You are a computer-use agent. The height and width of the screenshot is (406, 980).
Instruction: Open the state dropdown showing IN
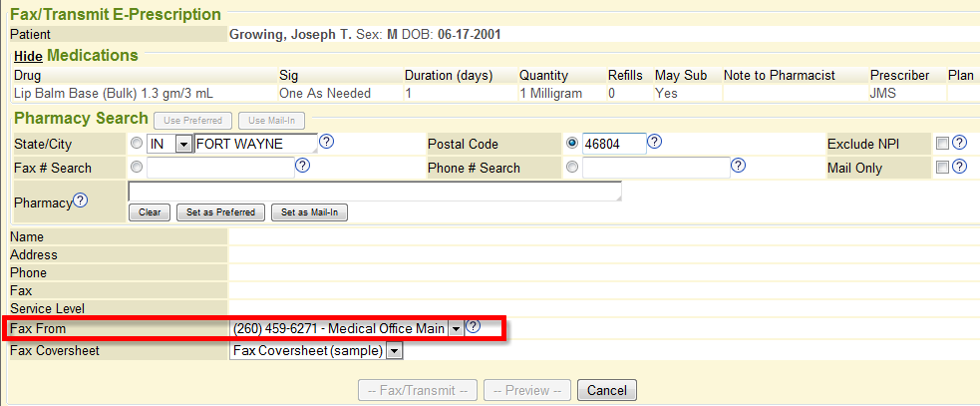(x=182, y=144)
